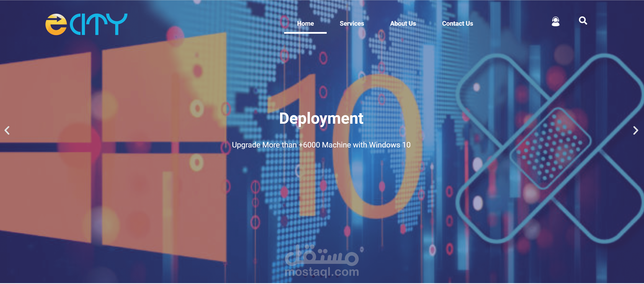Open the Services menu item

pos(352,23)
